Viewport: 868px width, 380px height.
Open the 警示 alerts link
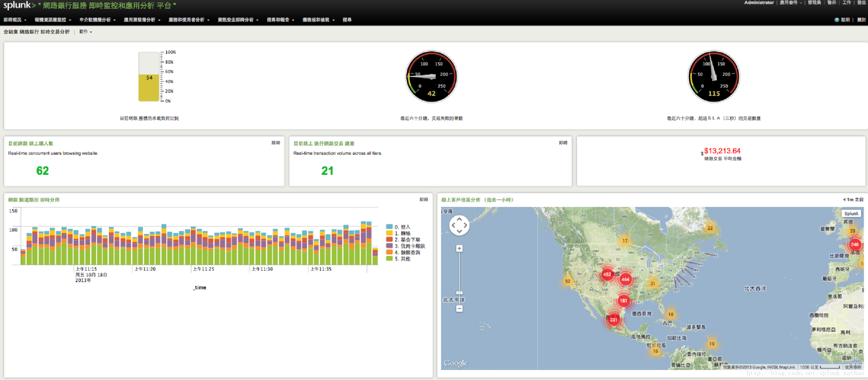[x=831, y=2]
